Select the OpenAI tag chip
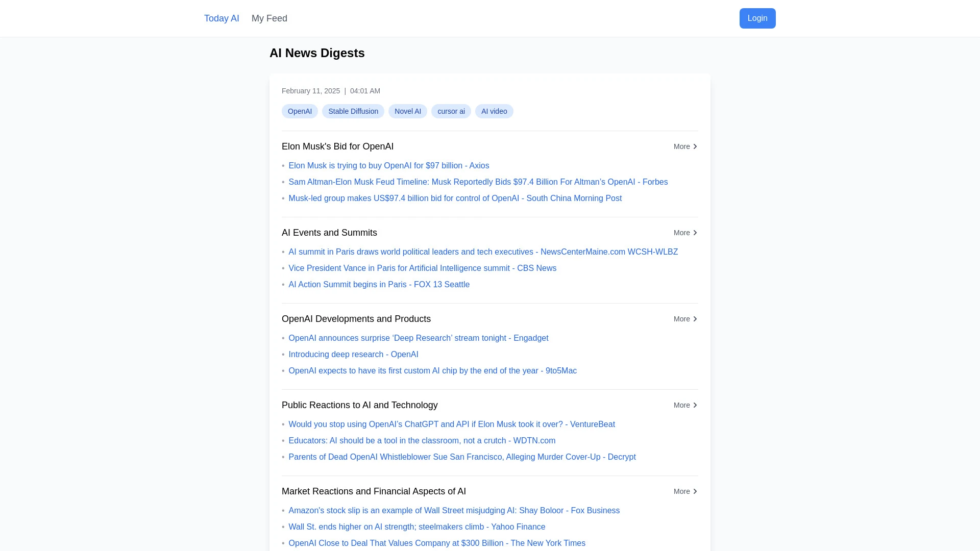 pyautogui.click(x=300, y=111)
